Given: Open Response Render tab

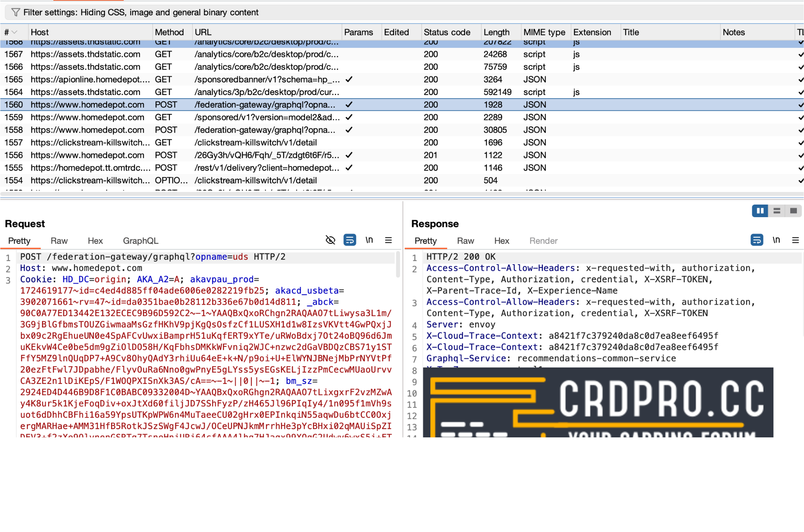Looking at the screenshot, I should coord(543,241).
